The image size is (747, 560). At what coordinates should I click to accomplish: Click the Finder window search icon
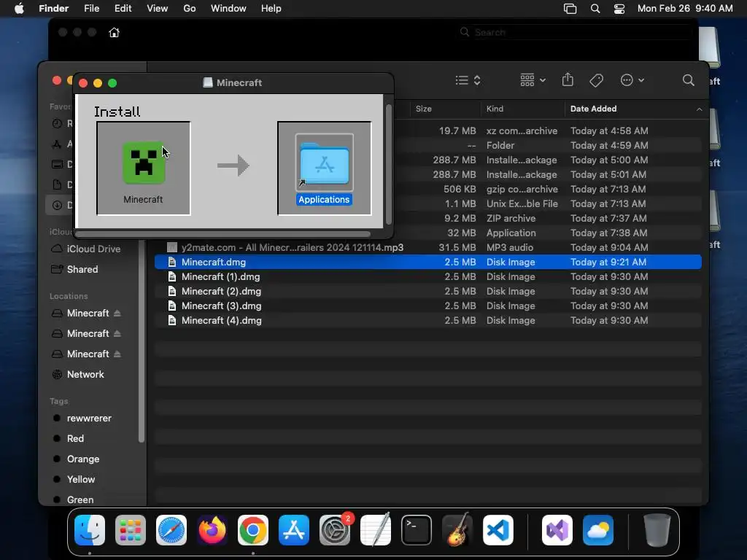pos(688,80)
